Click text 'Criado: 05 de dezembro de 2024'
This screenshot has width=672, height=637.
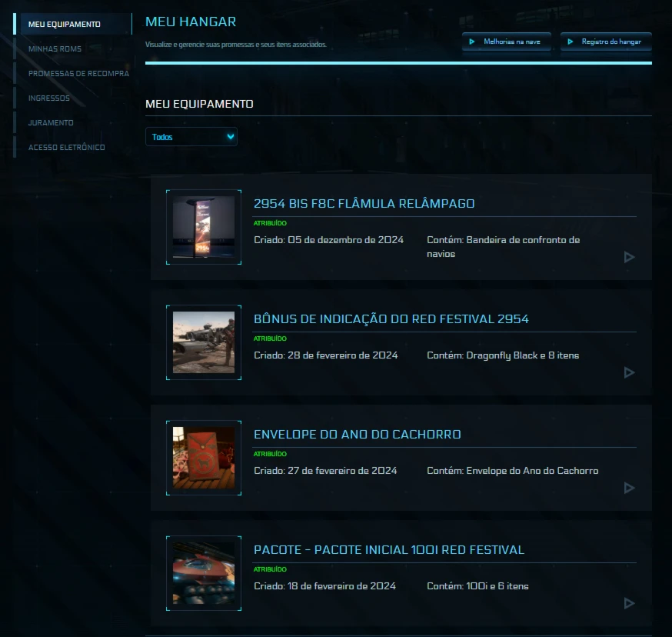coord(329,240)
